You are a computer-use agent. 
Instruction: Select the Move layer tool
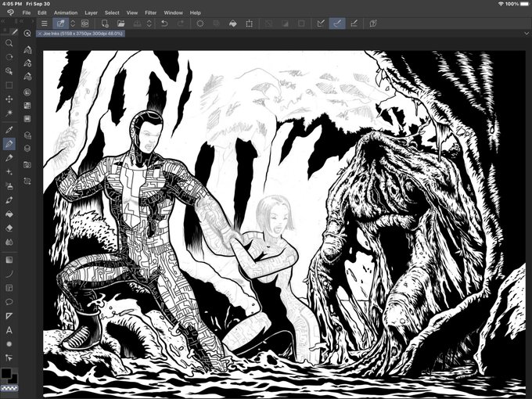[9, 99]
